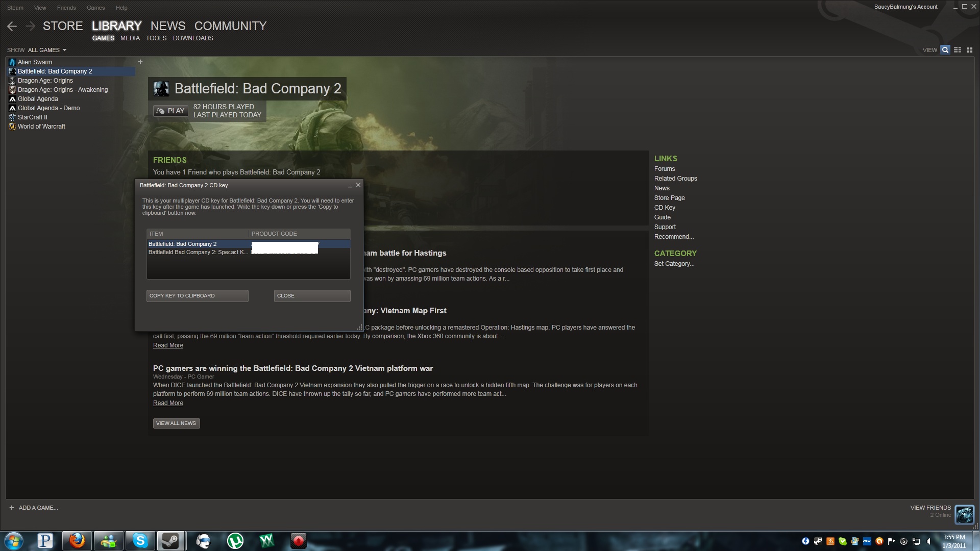Go forward with the right arrow
Viewport: 980px width, 551px height.
(30, 26)
